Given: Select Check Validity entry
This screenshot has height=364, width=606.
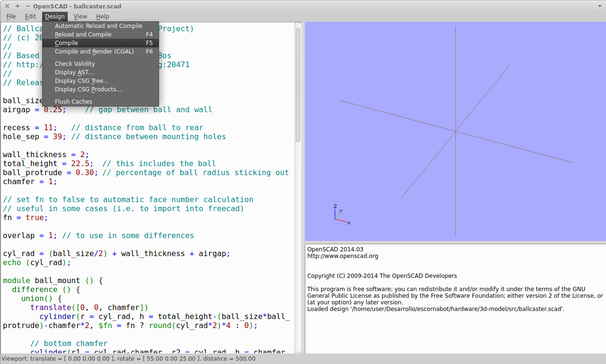Looking at the screenshot, I should (100, 64).
